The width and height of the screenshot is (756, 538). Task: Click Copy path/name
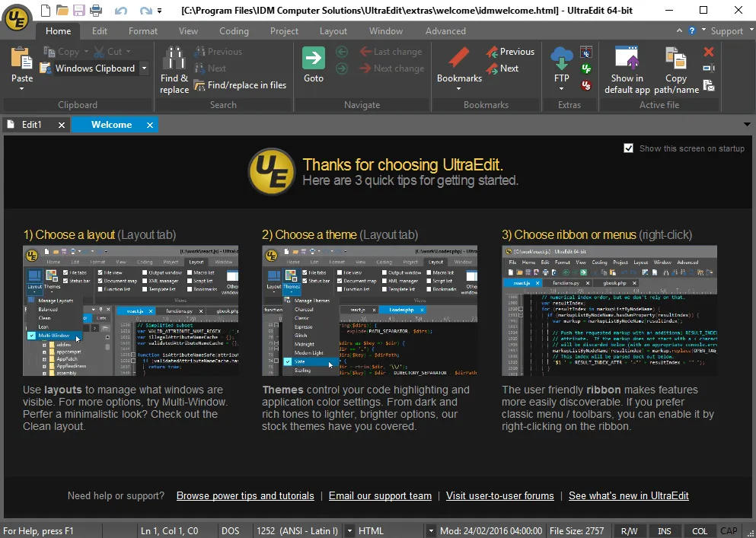coord(675,68)
